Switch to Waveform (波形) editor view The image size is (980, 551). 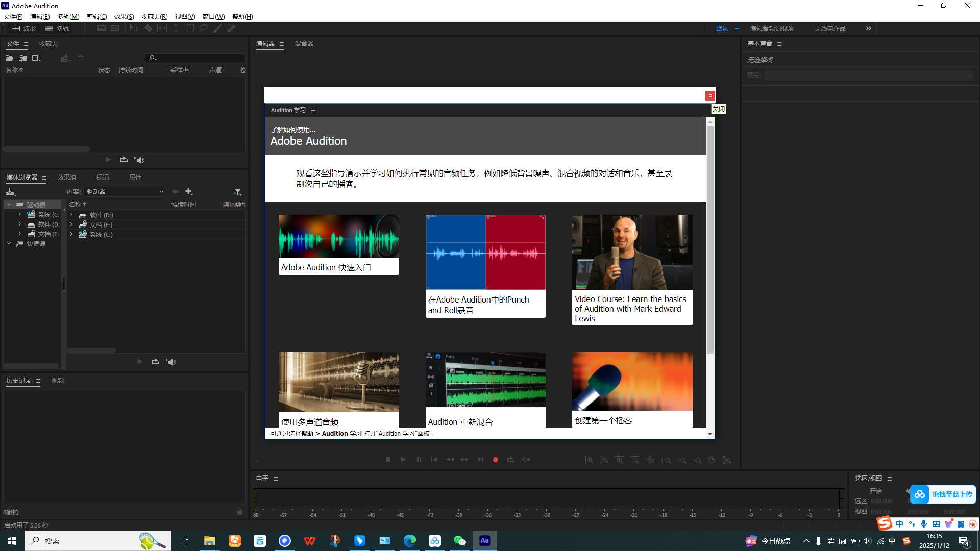[23, 29]
